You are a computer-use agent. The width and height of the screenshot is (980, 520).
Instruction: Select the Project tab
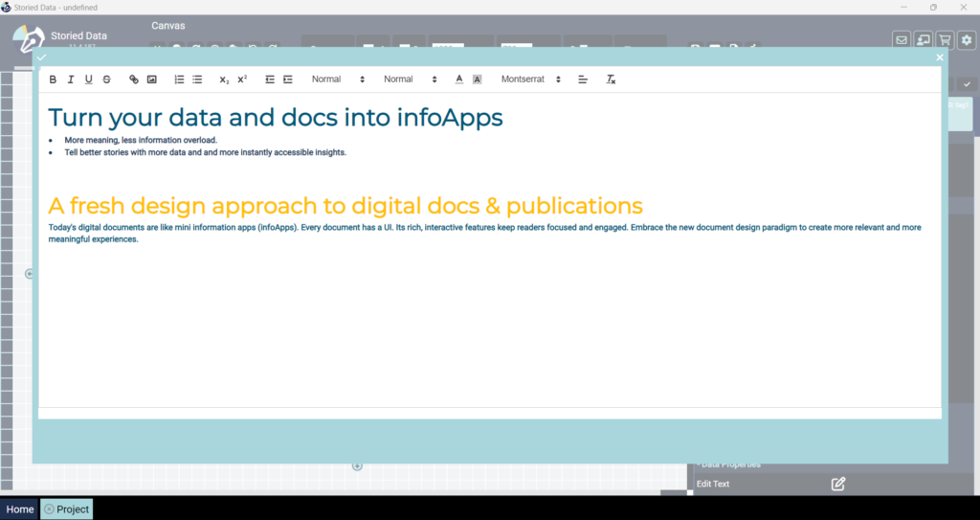(x=66, y=509)
